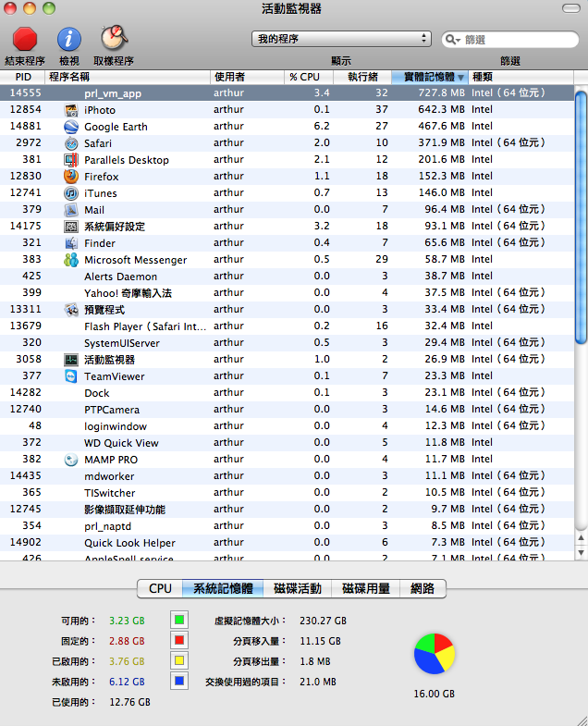Switch to the 磁碟活動 tab
Screen dimensions: 588x726
pyautogui.click(x=298, y=588)
